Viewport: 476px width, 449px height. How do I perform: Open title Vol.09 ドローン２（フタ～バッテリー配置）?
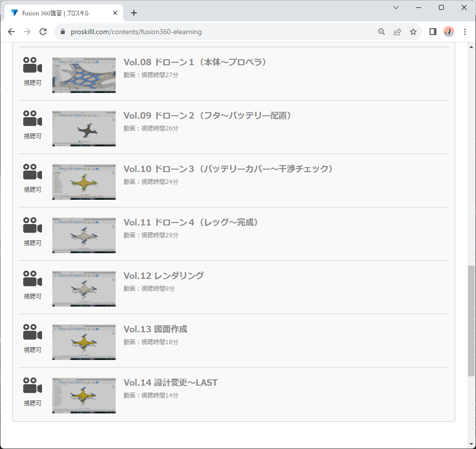(x=208, y=115)
